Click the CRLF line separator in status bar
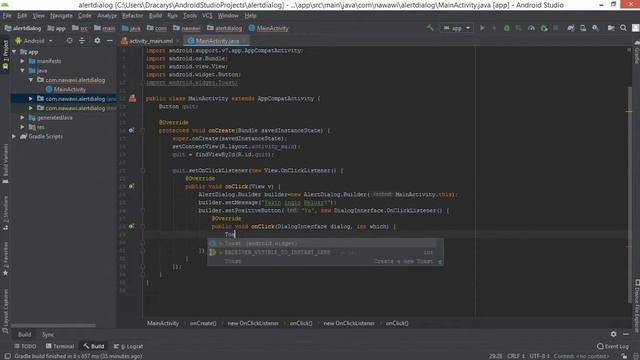 (x=516, y=356)
